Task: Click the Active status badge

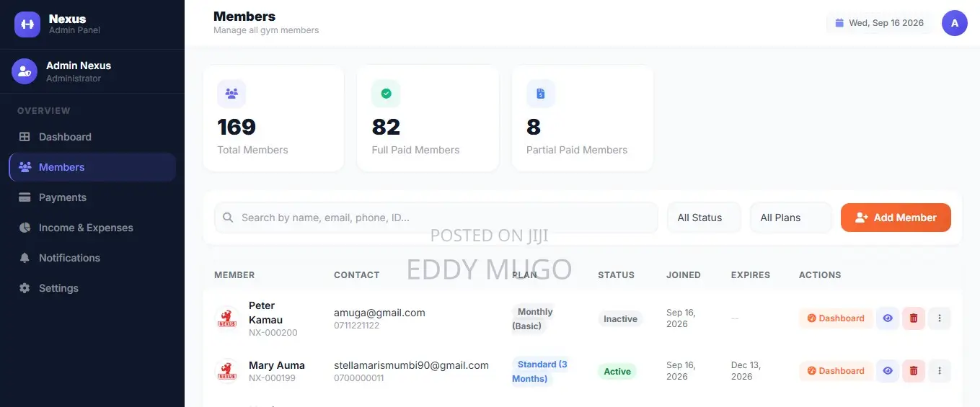Action: [617, 372]
